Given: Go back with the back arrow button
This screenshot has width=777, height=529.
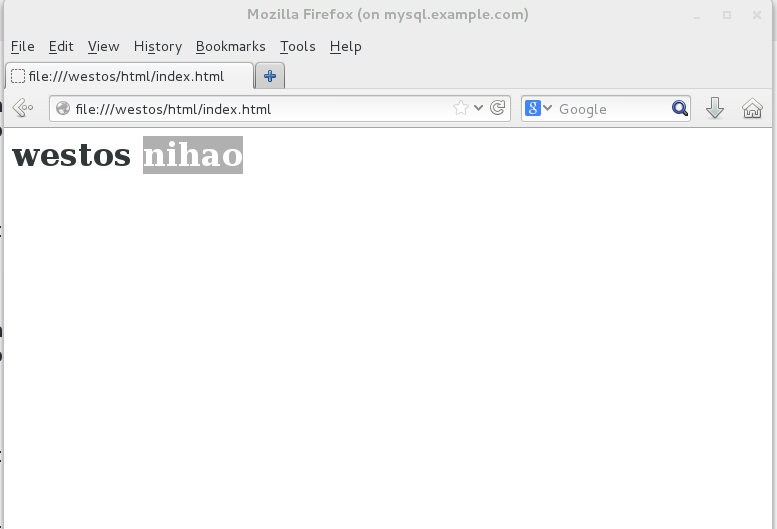Looking at the screenshot, I should tap(23, 108).
